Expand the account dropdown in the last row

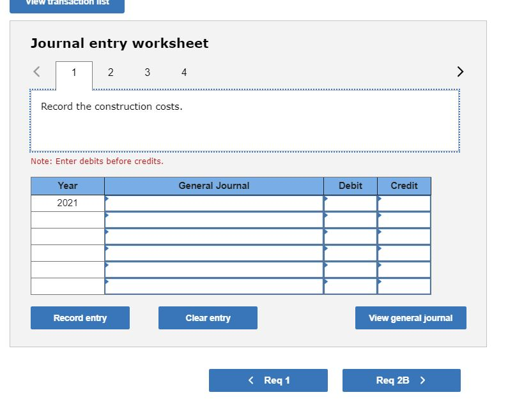coord(214,286)
